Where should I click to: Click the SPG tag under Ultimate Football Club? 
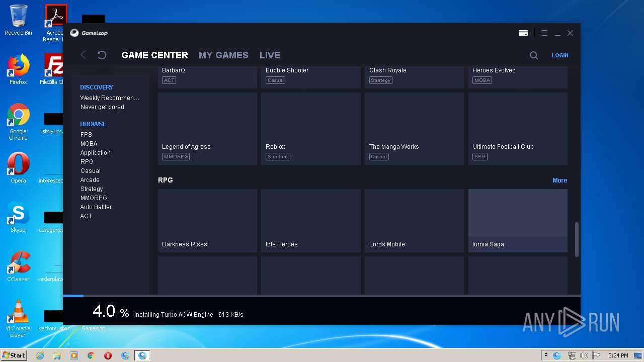point(480,157)
